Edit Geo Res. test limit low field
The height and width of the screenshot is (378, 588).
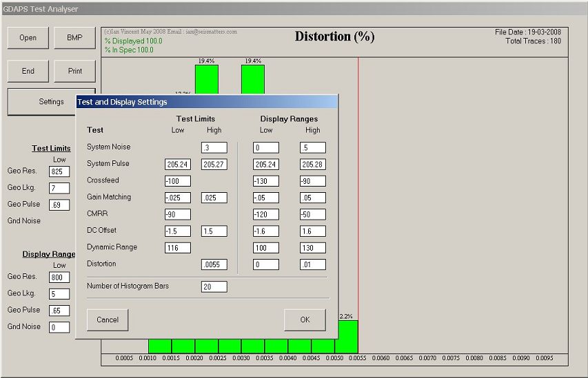tap(59, 171)
